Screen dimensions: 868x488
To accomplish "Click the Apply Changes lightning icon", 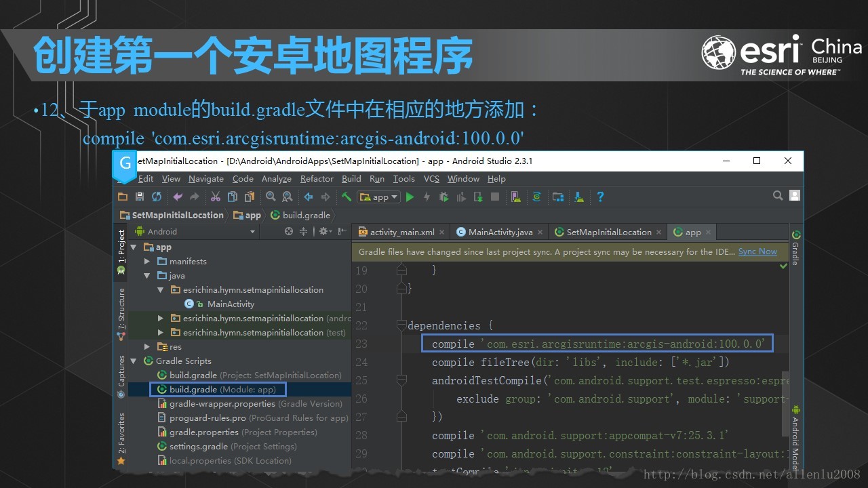I will click(427, 197).
